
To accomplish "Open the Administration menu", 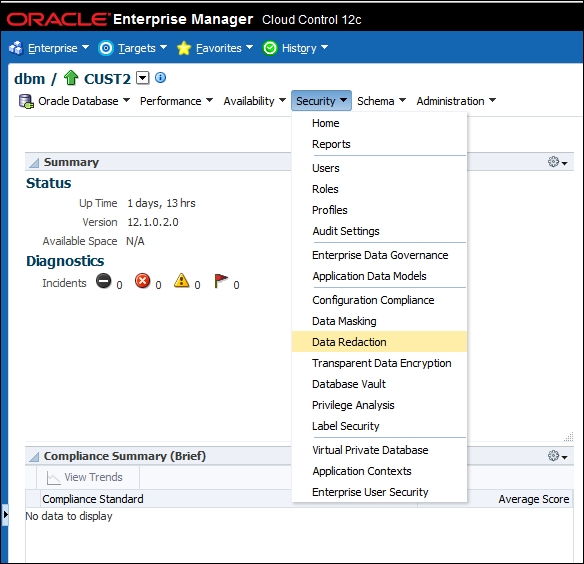I will click(x=456, y=101).
